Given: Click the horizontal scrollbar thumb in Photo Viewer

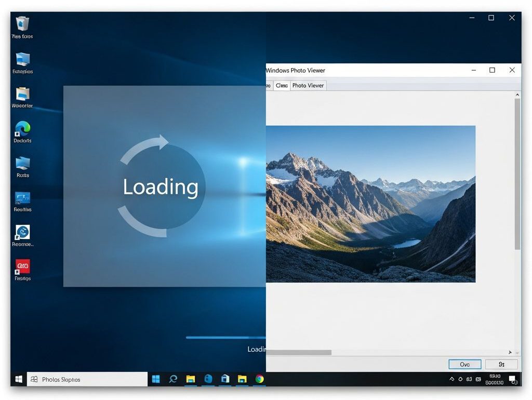Looking at the screenshot, I should (x=299, y=353).
